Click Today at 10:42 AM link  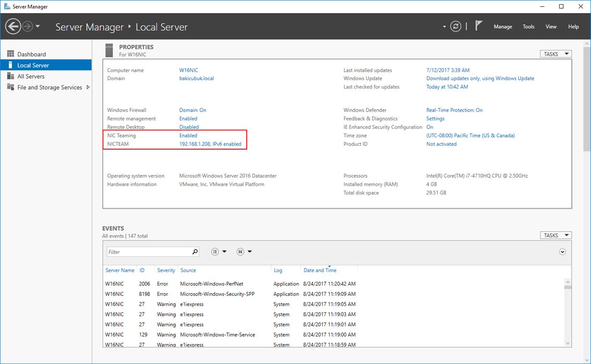447,87
